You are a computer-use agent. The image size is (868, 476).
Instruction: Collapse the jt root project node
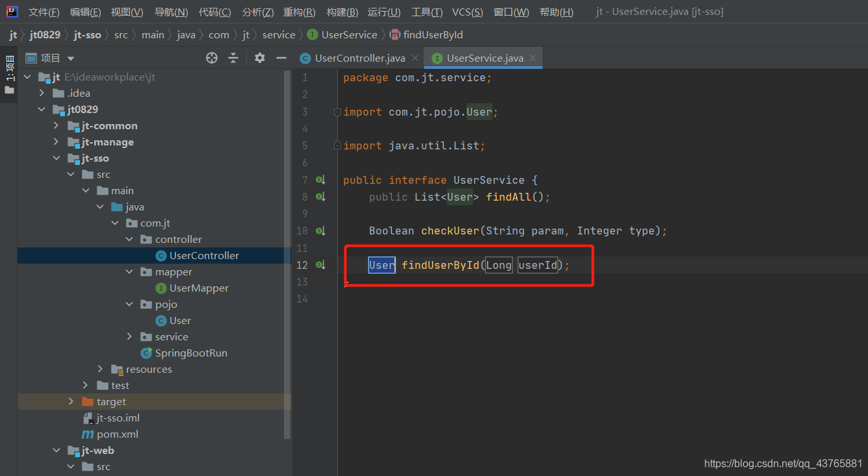(27, 77)
